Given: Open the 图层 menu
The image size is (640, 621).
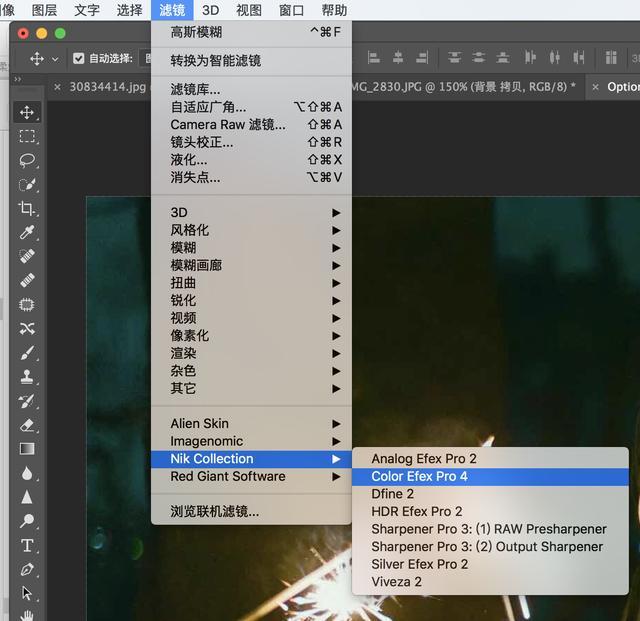Looking at the screenshot, I should 44,10.
